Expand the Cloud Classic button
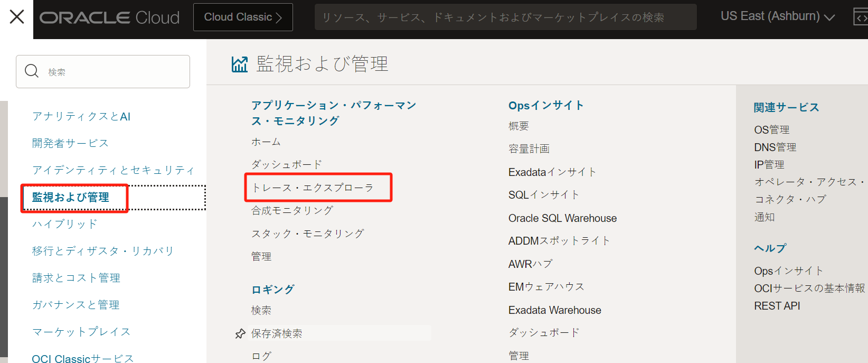 [243, 17]
